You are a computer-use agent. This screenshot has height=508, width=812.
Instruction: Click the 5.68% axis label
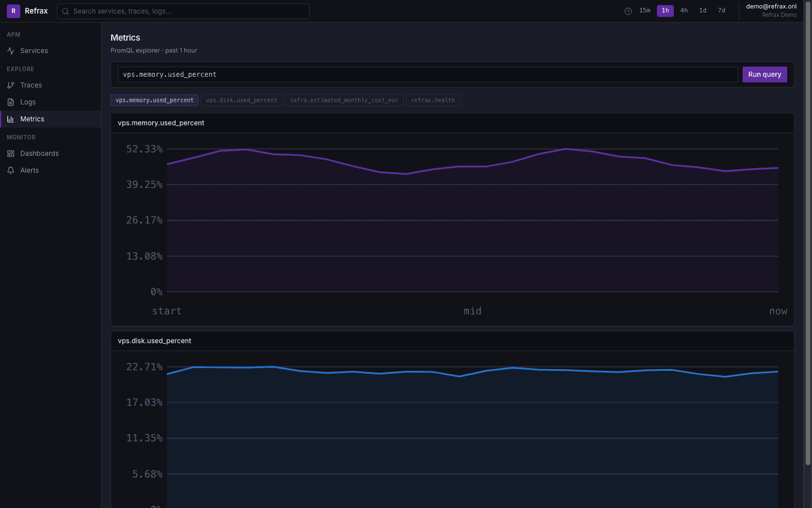tap(147, 474)
